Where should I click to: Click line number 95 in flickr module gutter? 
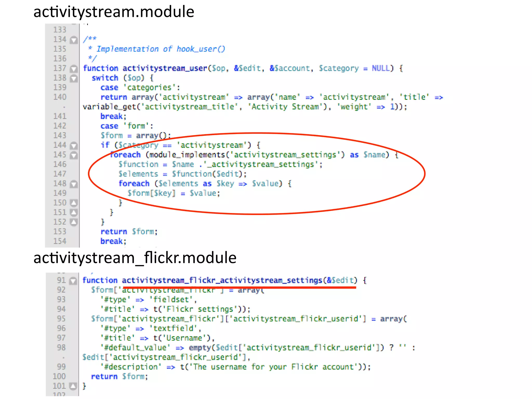(x=61, y=319)
